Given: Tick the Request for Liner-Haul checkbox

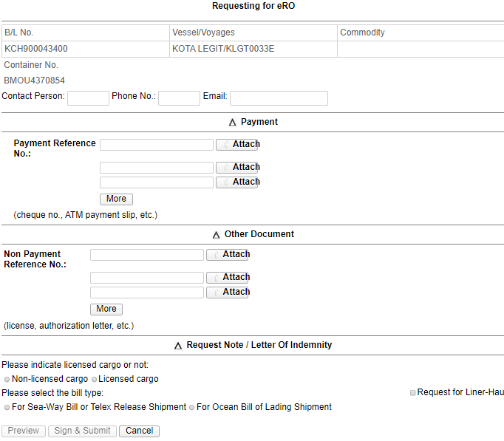Looking at the screenshot, I should (413, 393).
